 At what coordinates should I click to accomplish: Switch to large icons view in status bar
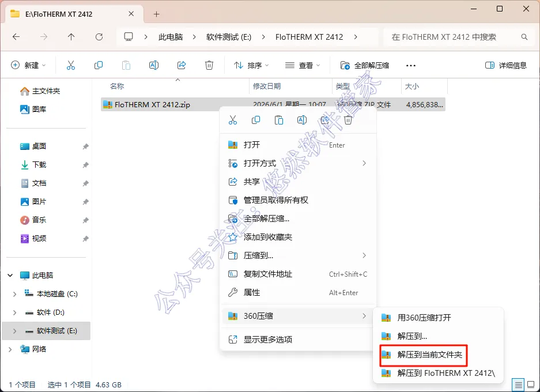point(531,384)
